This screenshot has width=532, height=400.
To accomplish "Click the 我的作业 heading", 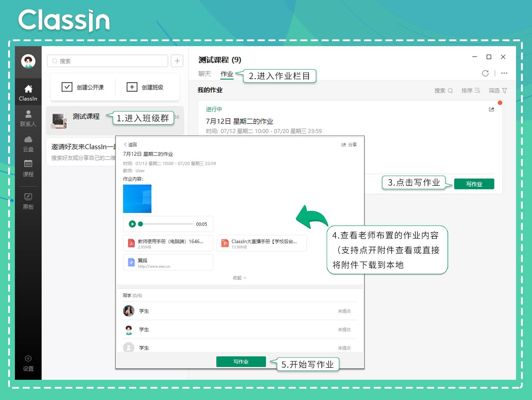I will (210, 90).
